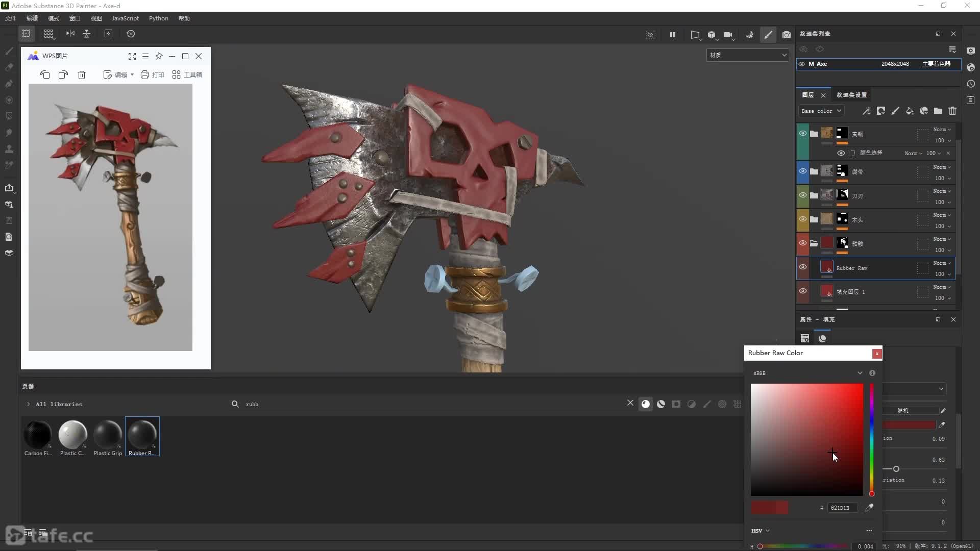The image size is (980, 551).
Task: Select the painting mode brush icon in toolbar
Action: (768, 35)
